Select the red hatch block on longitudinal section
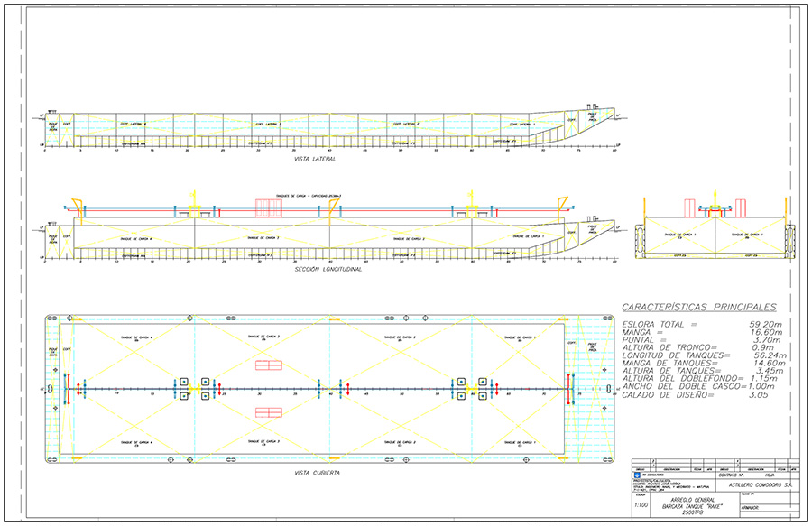Image resolution: width=812 pixels, height=526 pixels. click(x=269, y=208)
